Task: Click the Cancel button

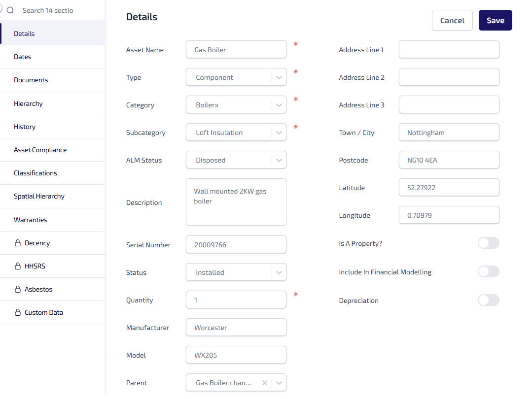Action: (452, 20)
